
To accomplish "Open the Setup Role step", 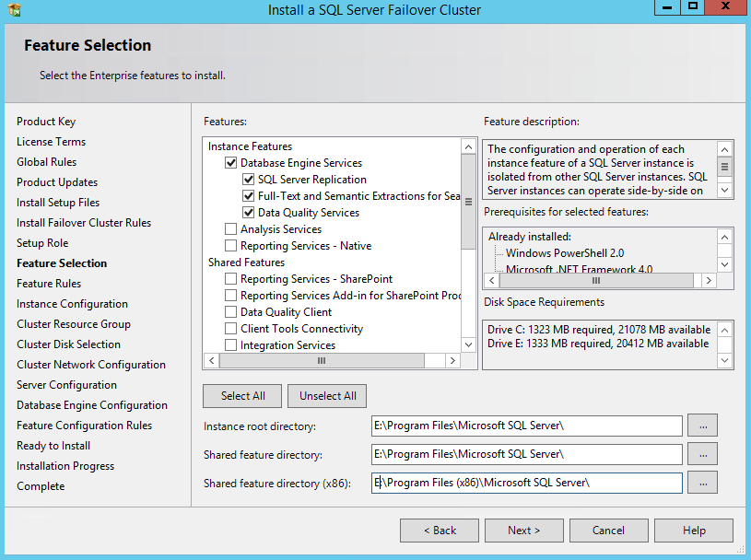I will 42,243.
